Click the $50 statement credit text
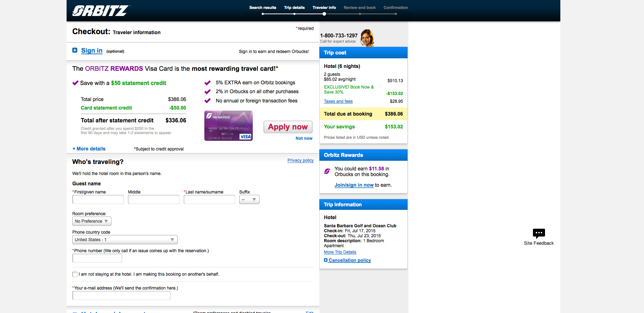 pos(138,83)
